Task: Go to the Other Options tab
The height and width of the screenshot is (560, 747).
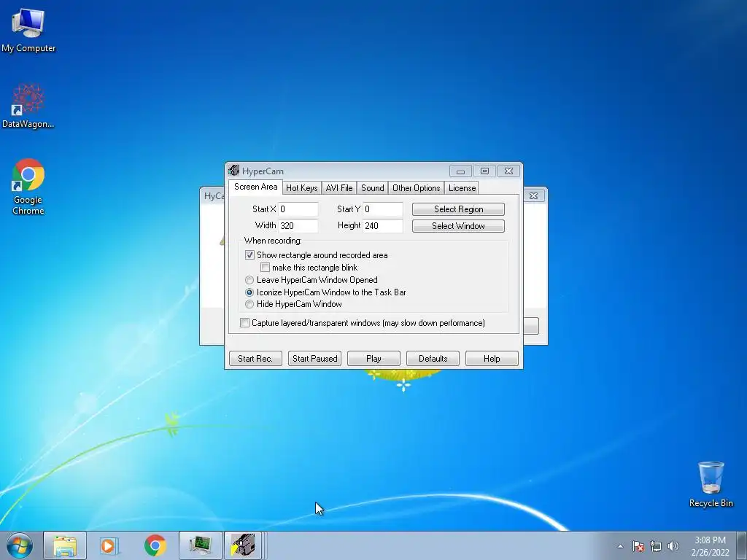Action: [416, 188]
